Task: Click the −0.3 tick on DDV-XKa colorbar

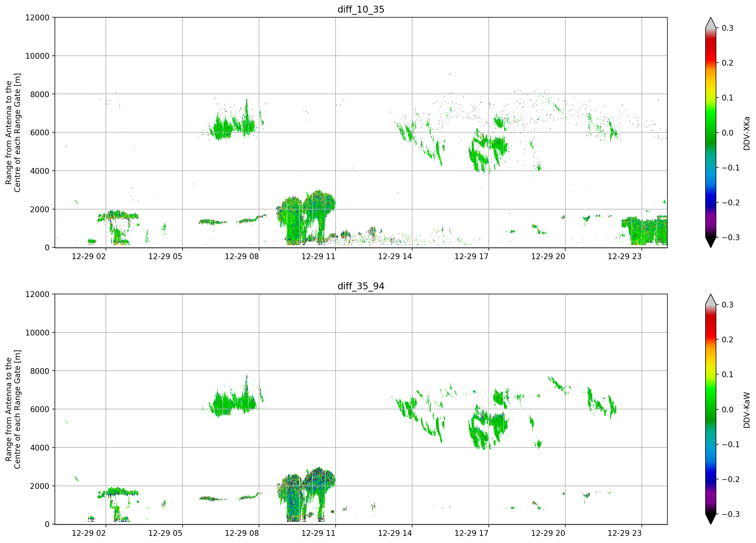Action: [731, 237]
